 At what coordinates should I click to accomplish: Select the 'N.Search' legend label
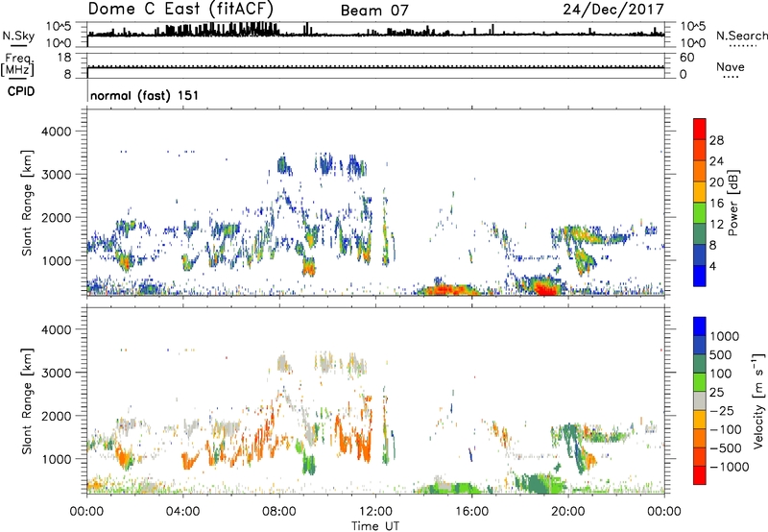point(742,36)
